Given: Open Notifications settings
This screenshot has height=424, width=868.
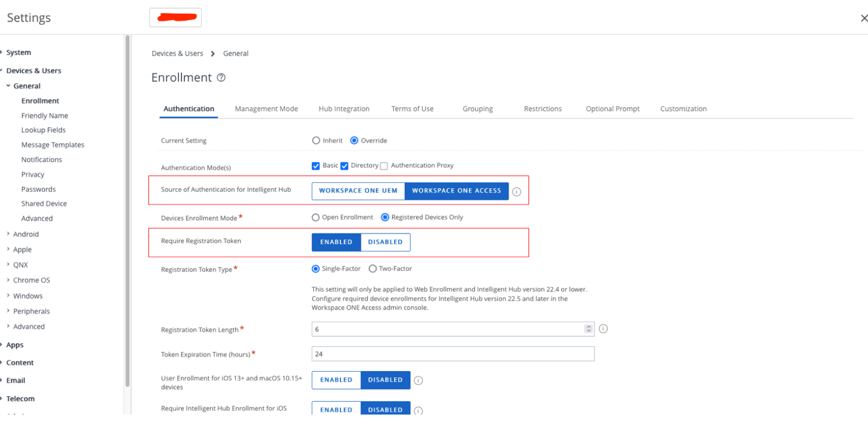Looking at the screenshot, I should point(42,160).
